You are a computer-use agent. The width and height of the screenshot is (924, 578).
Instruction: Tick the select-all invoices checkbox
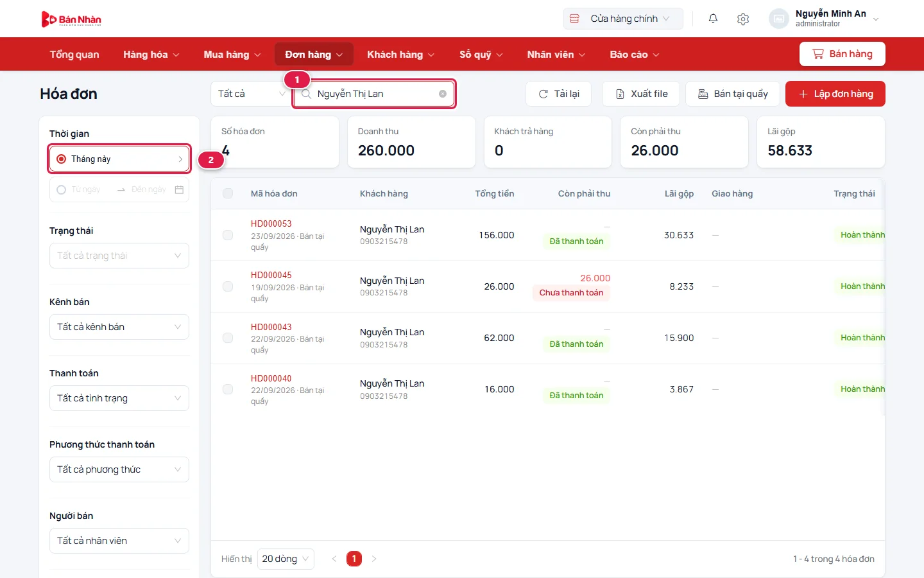tap(228, 193)
